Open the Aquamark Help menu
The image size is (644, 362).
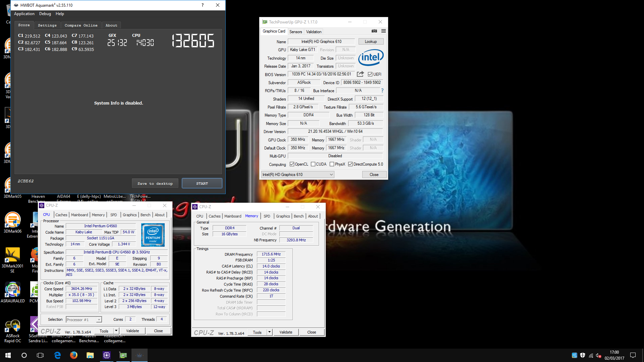pos(60,14)
